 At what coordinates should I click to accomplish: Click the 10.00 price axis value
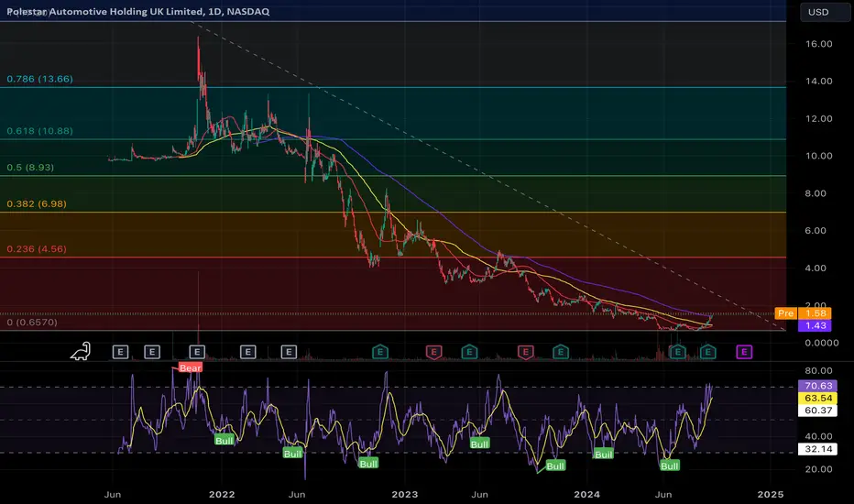point(819,156)
